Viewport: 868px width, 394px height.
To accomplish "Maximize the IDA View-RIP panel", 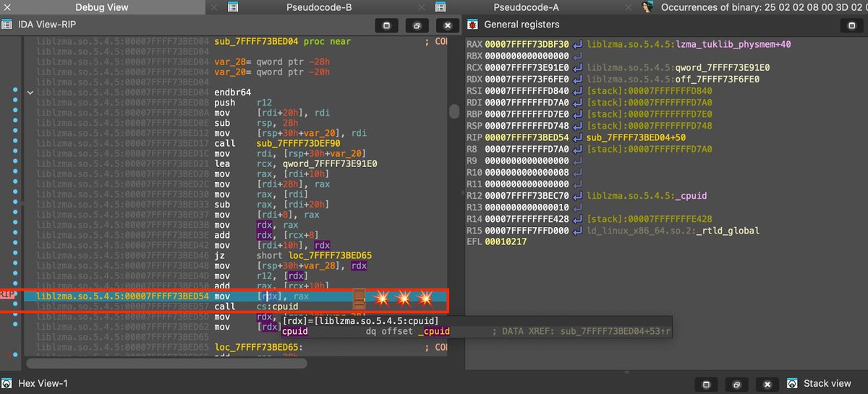I will (386, 25).
